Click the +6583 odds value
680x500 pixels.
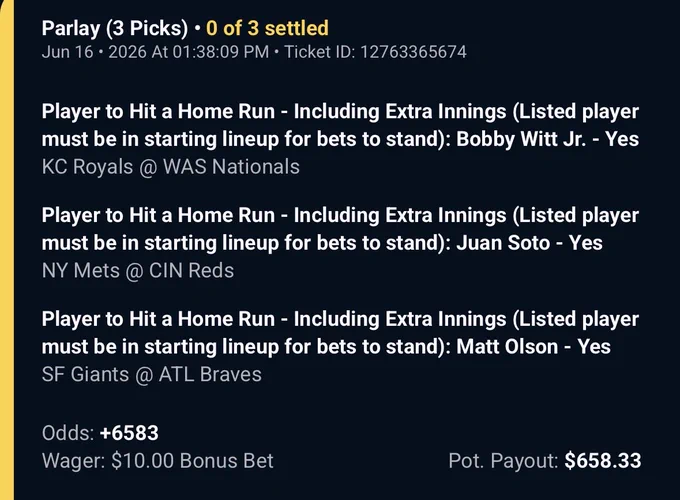point(129,433)
